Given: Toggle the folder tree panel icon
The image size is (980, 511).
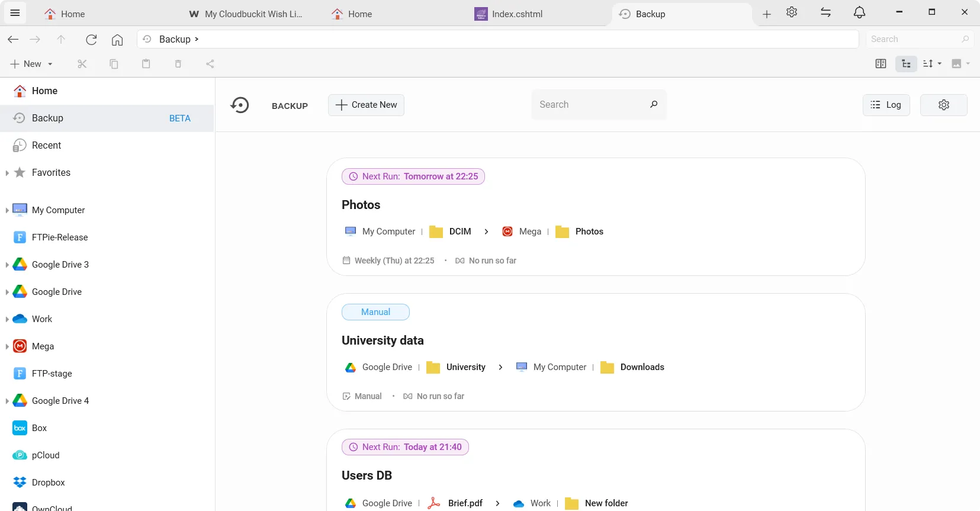Looking at the screenshot, I should pyautogui.click(x=906, y=64).
